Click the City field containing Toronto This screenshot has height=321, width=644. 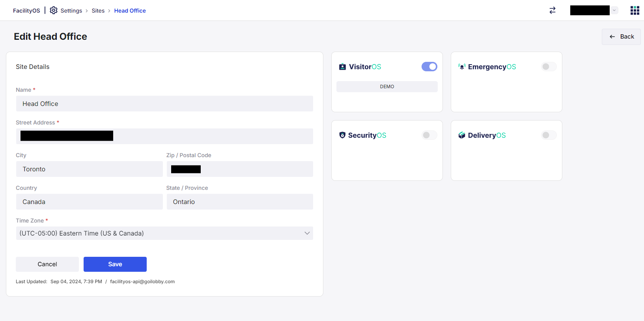tap(89, 169)
